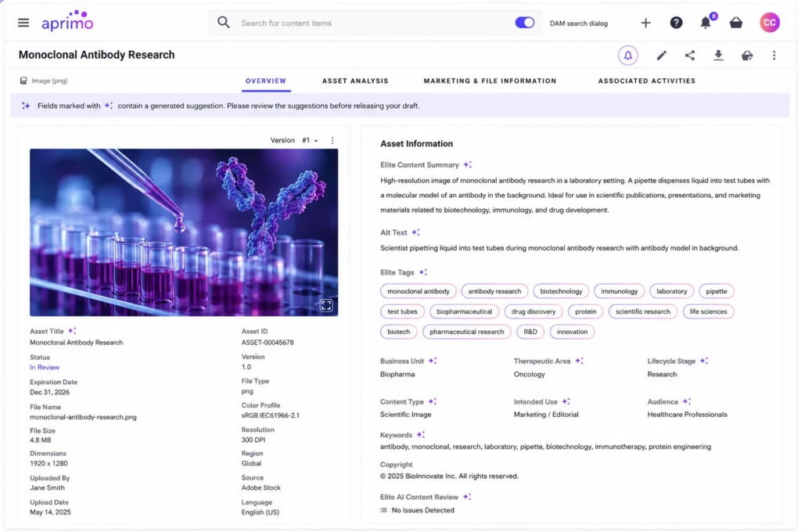Click the Audience value Healthcare Professionals

coord(687,415)
